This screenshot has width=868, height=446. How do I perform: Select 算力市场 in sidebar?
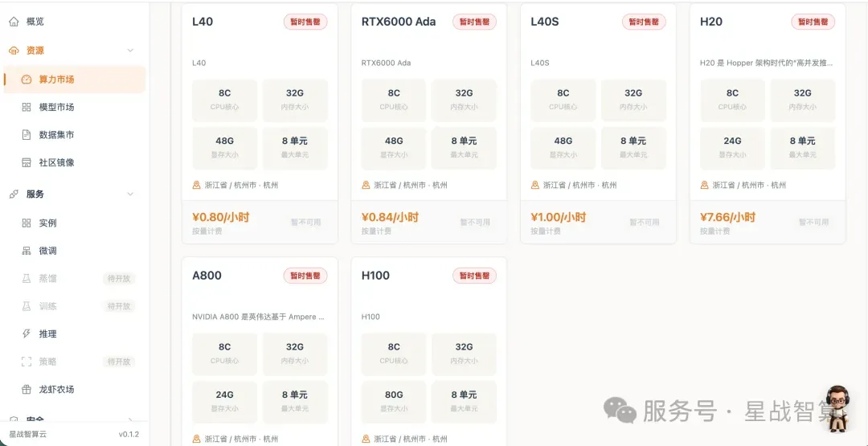pyautogui.click(x=75, y=79)
